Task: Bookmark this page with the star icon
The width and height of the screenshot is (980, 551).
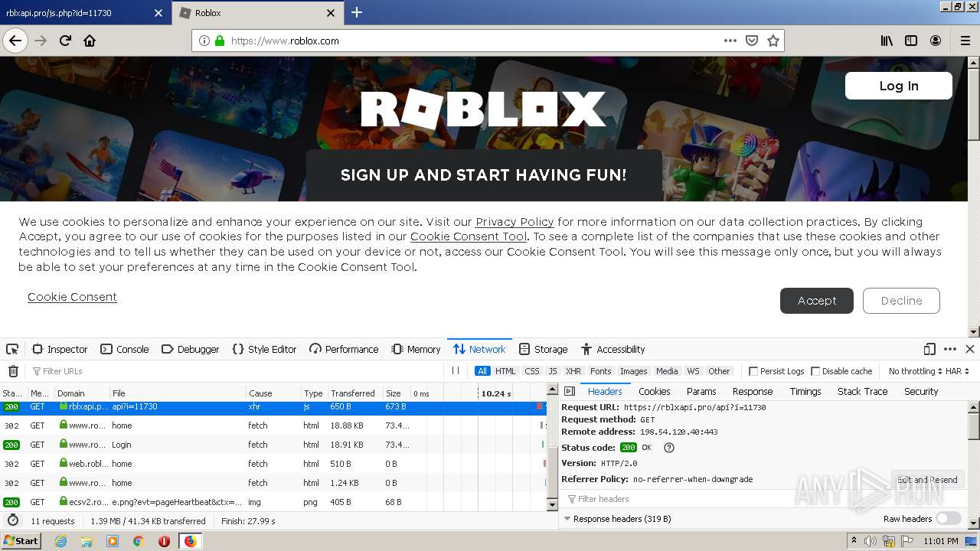Action: coord(773,41)
